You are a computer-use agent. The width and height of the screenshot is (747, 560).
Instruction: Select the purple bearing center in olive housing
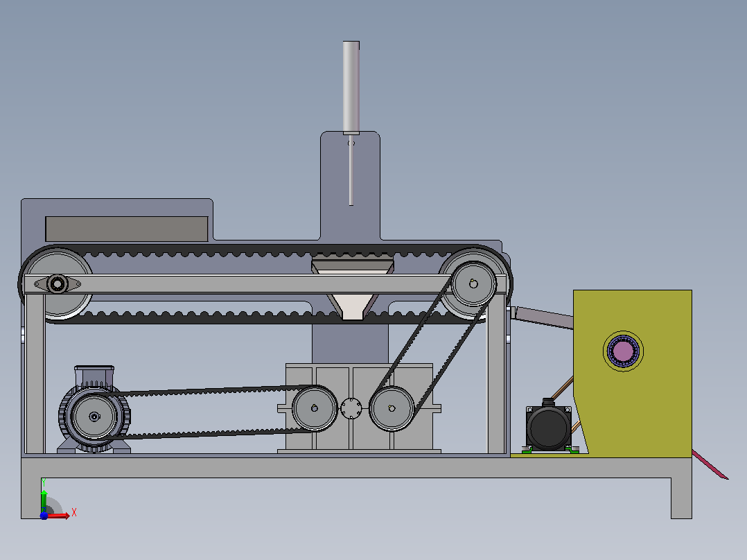click(x=623, y=351)
